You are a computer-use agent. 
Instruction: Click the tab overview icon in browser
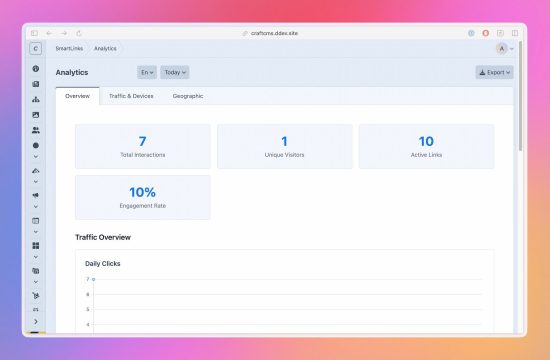(x=515, y=33)
